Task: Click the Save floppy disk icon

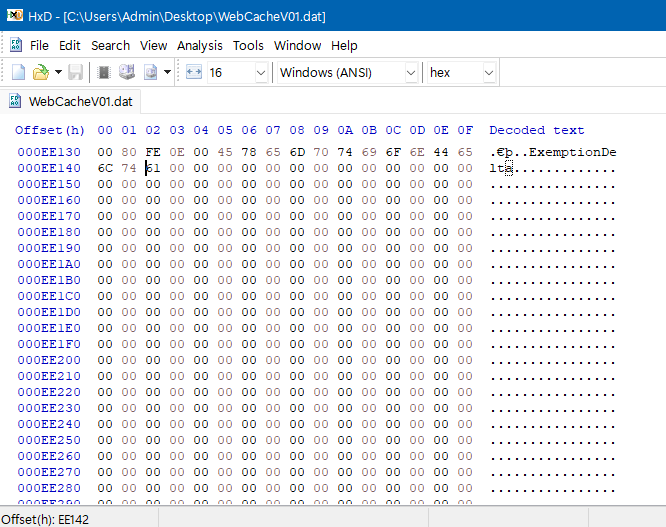Action: point(76,72)
